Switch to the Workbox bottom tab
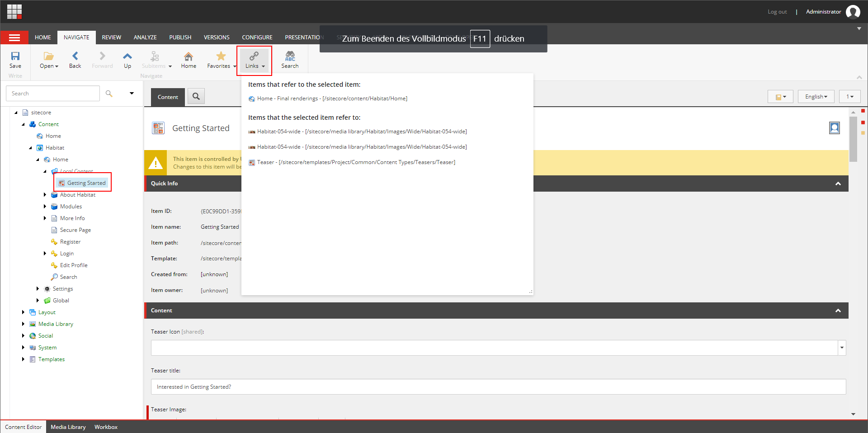Viewport: 868px width, 433px height. 106,427
